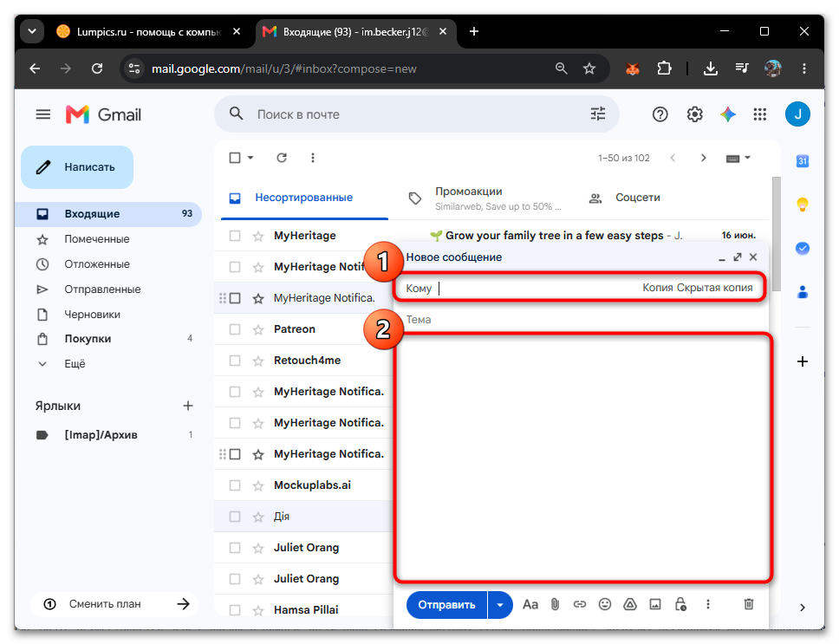Viewport: 839px width, 644px height.
Task: Open the send options dropdown arrow
Action: [x=500, y=605]
